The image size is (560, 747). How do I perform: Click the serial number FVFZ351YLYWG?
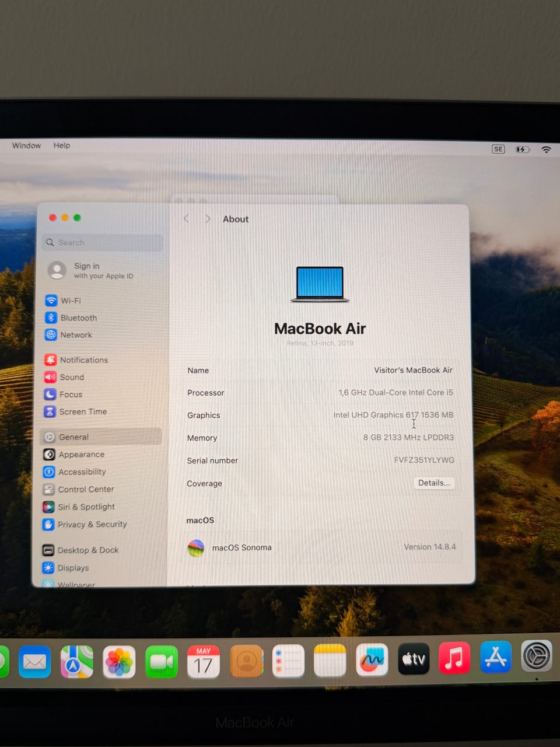tap(424, 460)
